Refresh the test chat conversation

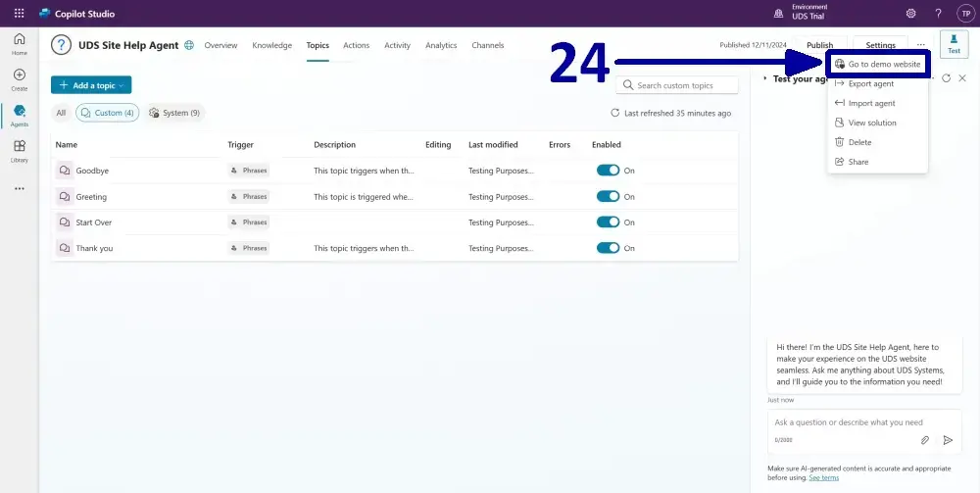point(947,78)
